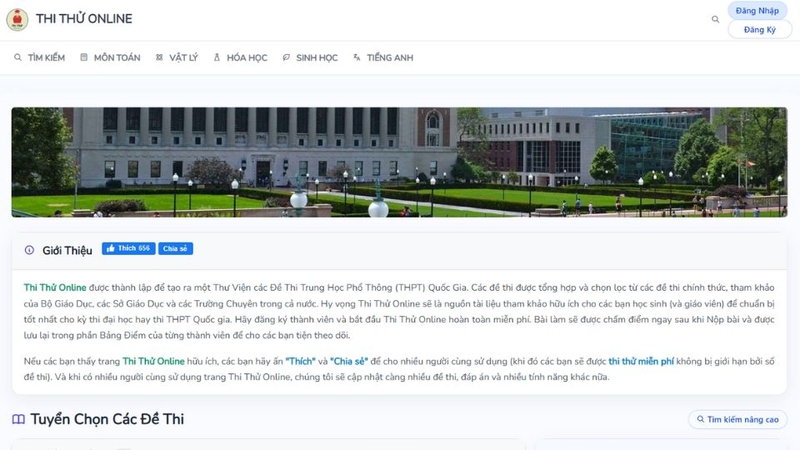The height and width of the screenshot is (450, 800).
Task: Click the green Thi Thử Online link in first paragraph
Action: pyautogui.click(x=55, y=287)
